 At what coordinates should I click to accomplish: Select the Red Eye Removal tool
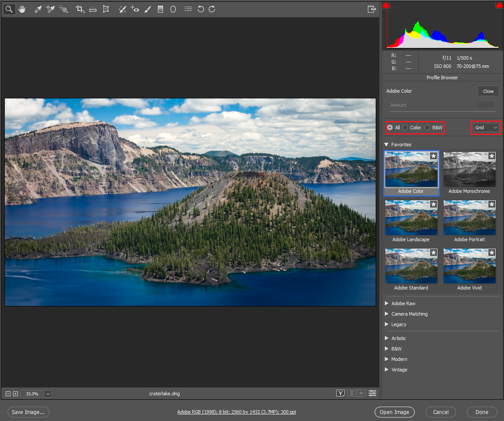pyautogui.click(x=135, y=9)
